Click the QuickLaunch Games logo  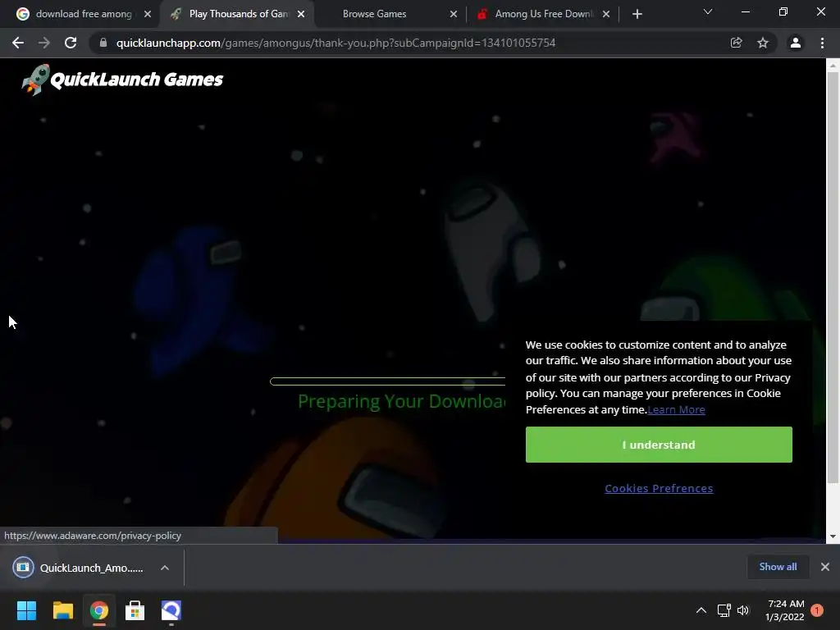[x=122, y=80]
